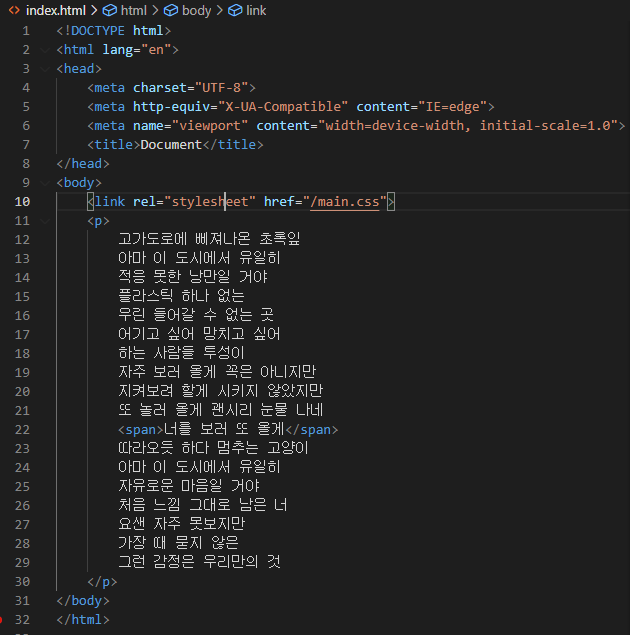Click line number 22 in gutter

(x=22, y=430)
